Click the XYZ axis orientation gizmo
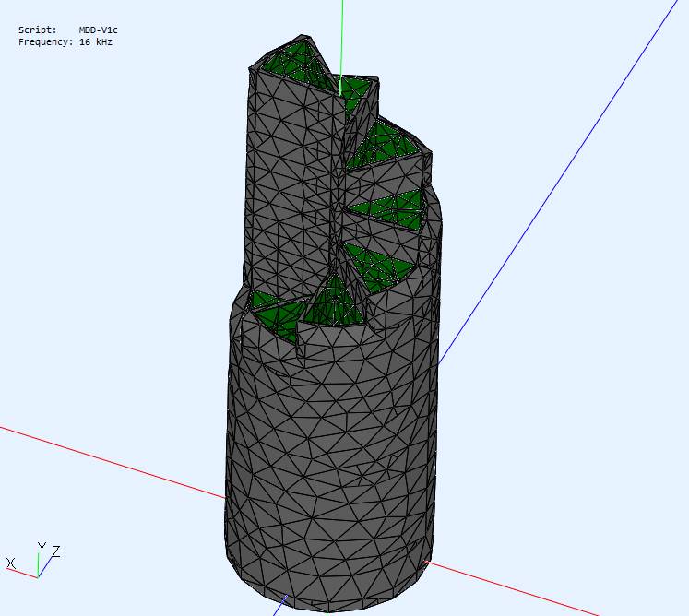Screen dimensions: 689x616 coord(33,560)
